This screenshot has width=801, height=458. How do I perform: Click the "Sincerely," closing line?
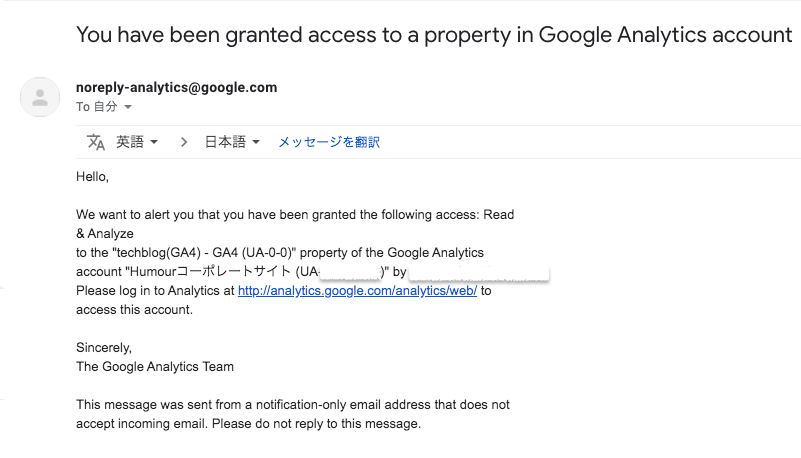click(x=104, y=347)
